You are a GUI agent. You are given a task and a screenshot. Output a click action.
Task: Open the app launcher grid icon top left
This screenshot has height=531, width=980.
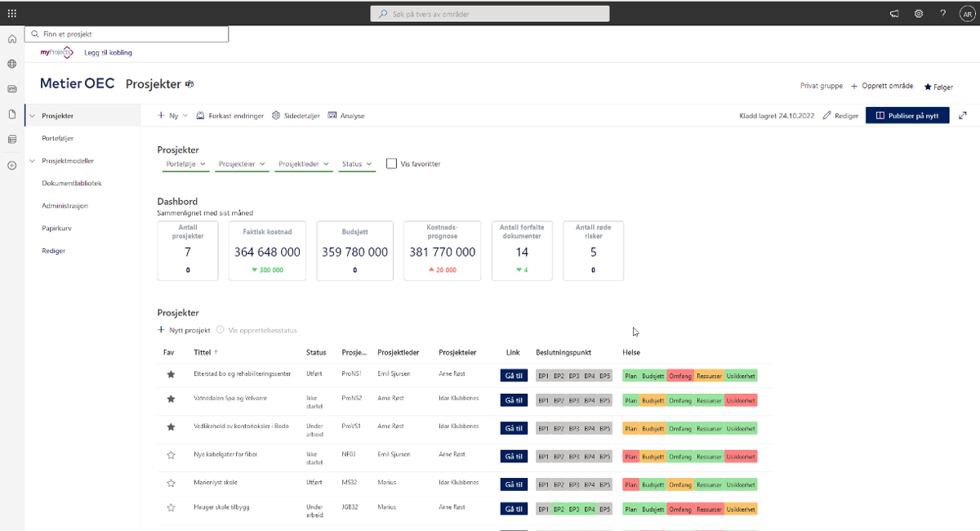click(x=11, y=12)
